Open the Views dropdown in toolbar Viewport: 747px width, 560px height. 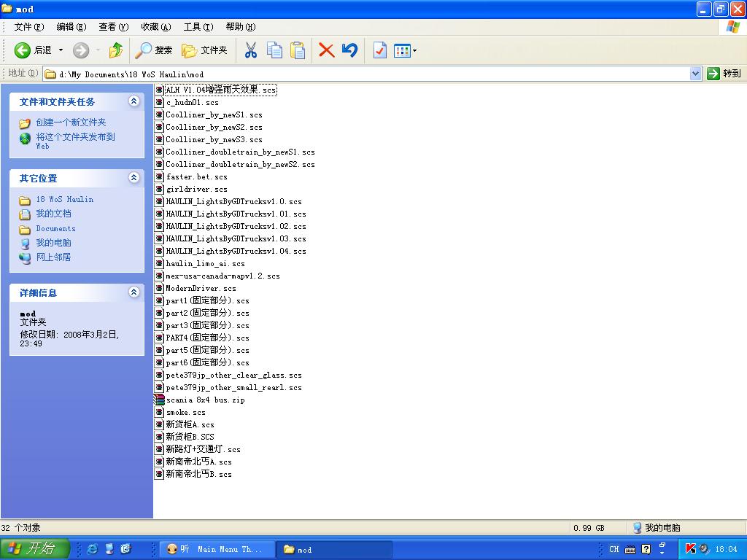click(x=405, y=50)
